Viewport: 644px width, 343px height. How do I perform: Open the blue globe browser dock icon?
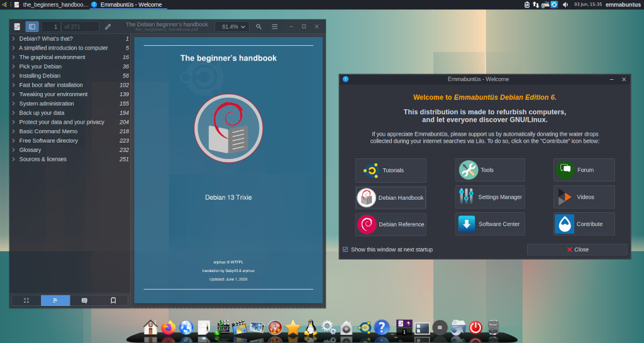(186, 327)
